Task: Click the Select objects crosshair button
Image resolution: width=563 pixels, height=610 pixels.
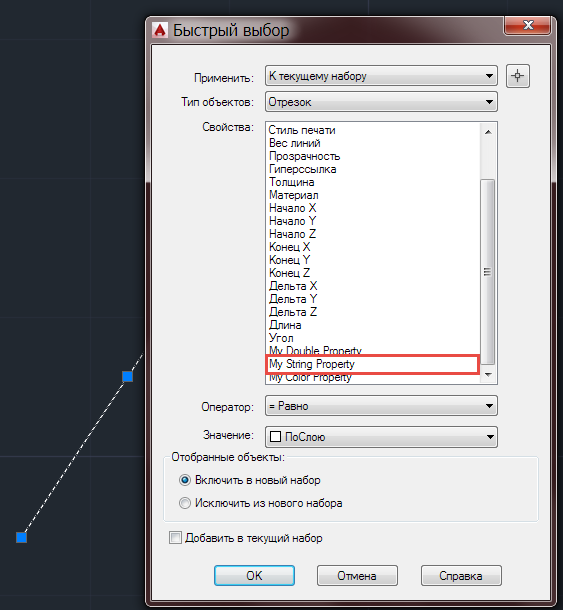Action: (517, 76)
